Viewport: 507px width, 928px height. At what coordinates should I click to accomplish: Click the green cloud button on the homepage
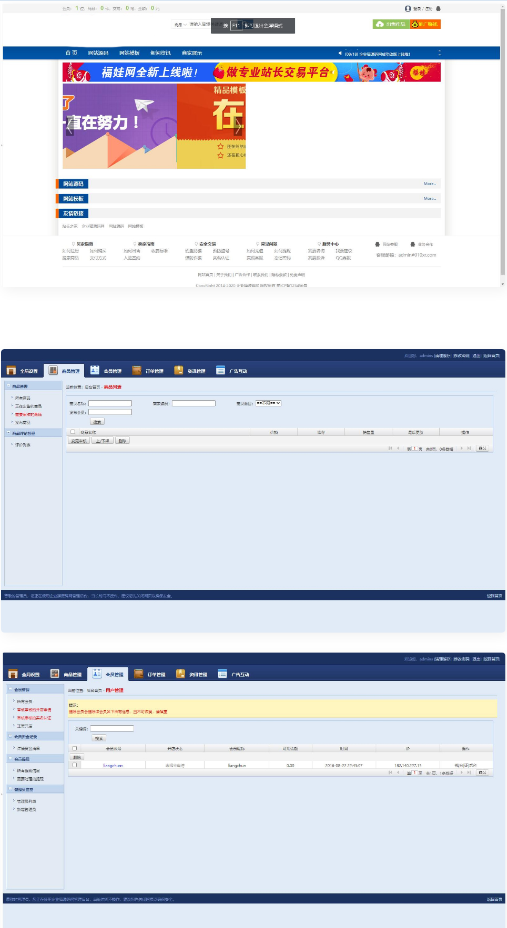point(391,24)
